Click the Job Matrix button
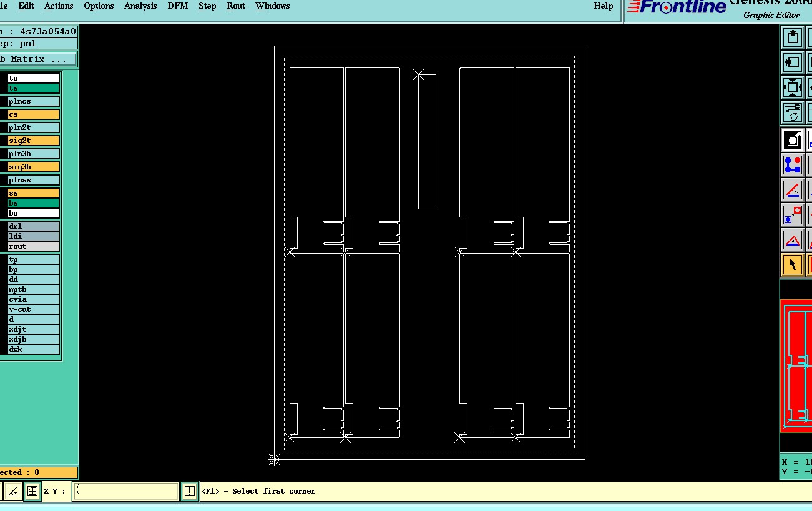The height and width of the screenshot is (511, 812). tap(37, 59)
